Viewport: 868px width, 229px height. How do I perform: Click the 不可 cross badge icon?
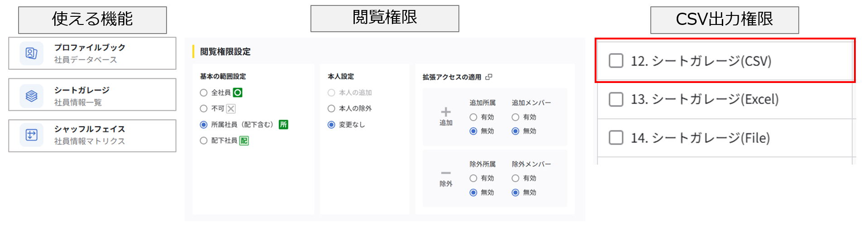[231, 108]
